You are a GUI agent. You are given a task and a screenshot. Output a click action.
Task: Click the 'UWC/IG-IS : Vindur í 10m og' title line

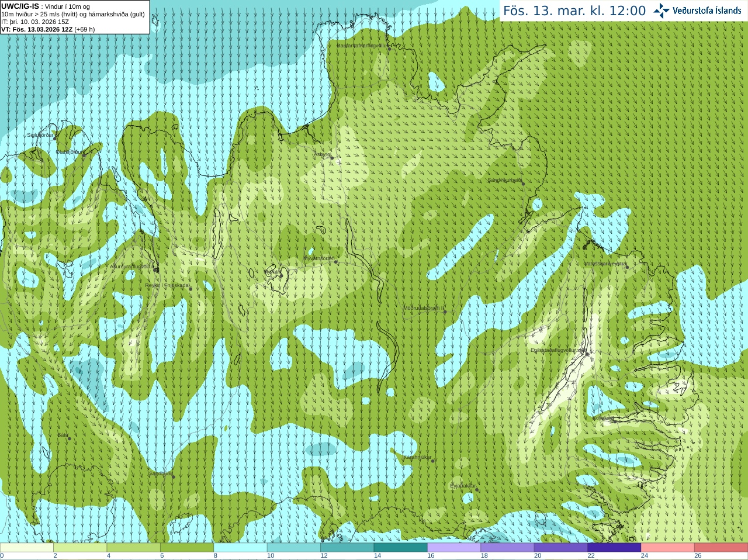coord(46,6)
